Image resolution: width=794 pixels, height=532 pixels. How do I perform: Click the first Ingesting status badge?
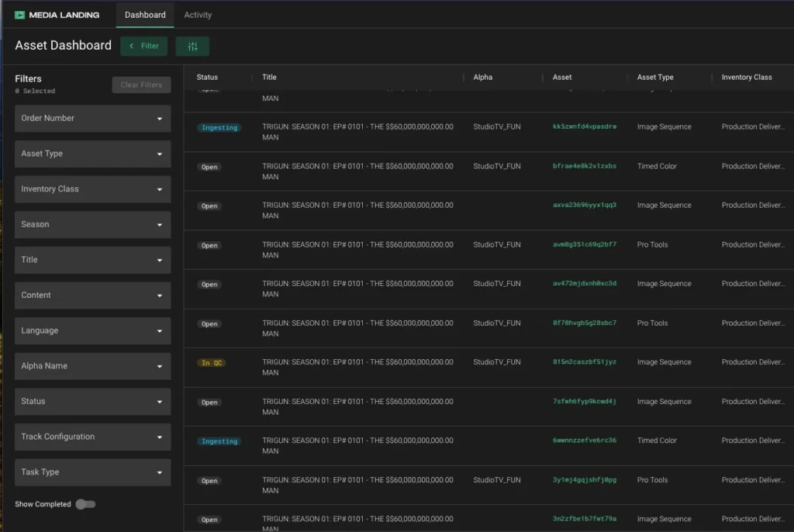pyautogui.click(x=219, y=127)
